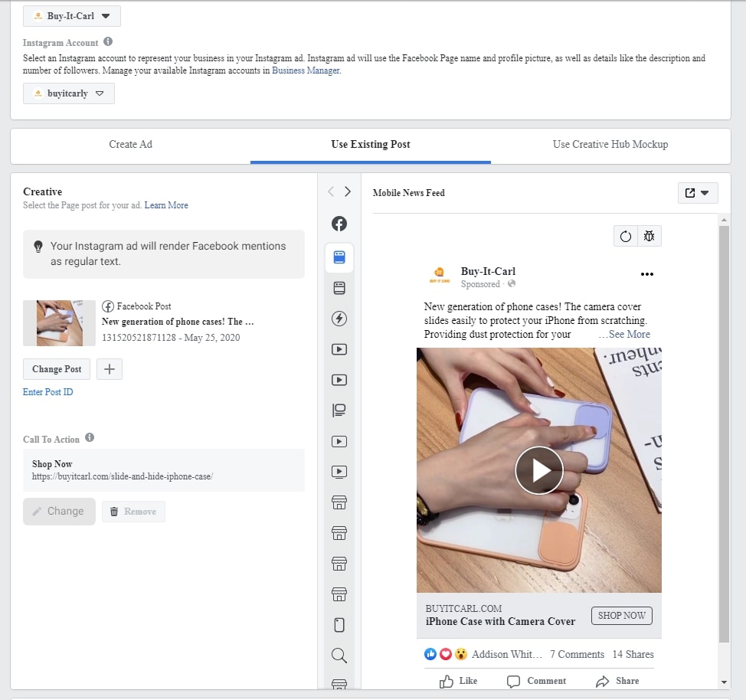
Task: Open the preview share dropdown arrow
Action: pos(706,193)
